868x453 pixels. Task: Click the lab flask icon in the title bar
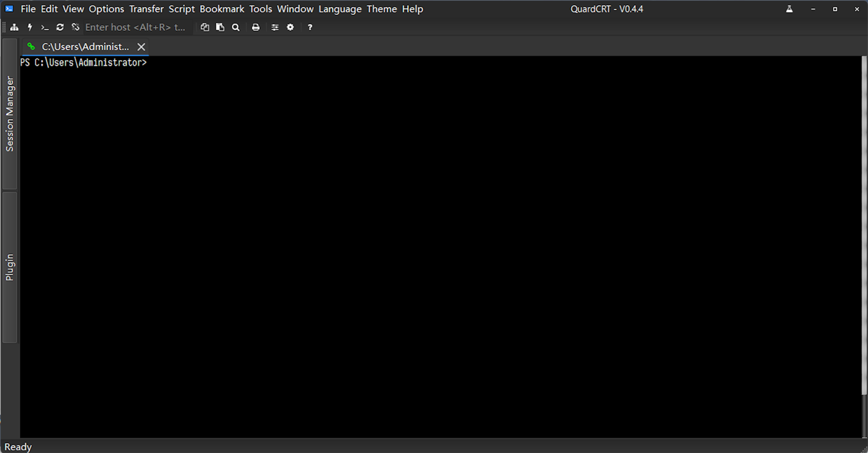pyautogui.click(x=789, y=9)
